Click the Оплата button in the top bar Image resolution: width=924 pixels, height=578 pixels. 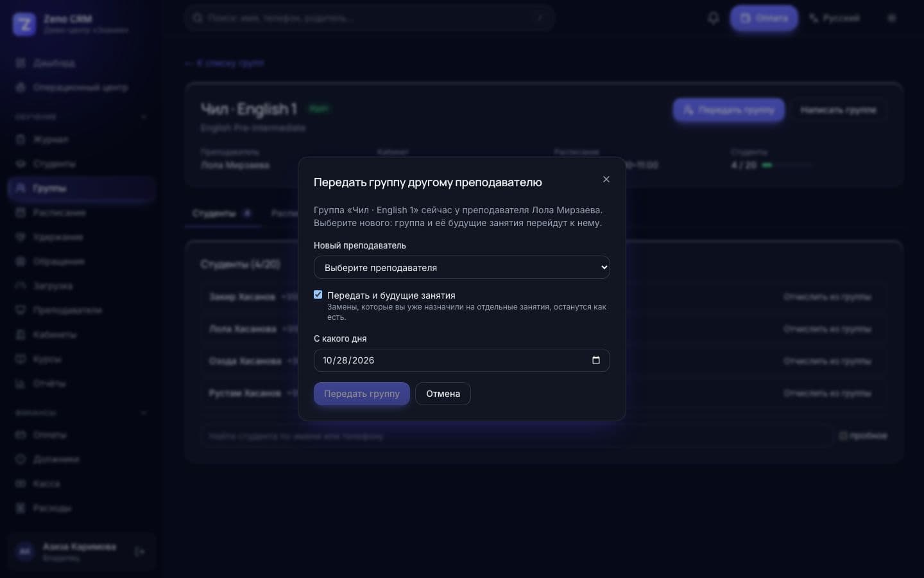coord(764,18)
